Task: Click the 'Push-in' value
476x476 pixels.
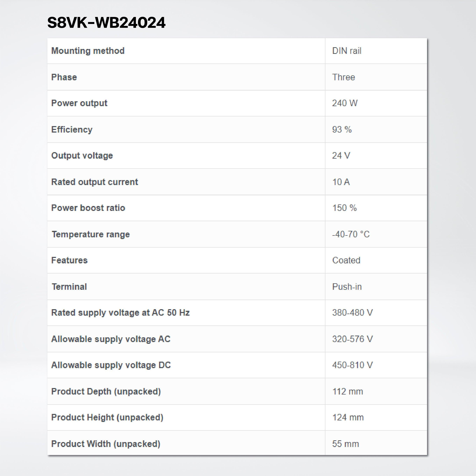Action: click(347, 287)
